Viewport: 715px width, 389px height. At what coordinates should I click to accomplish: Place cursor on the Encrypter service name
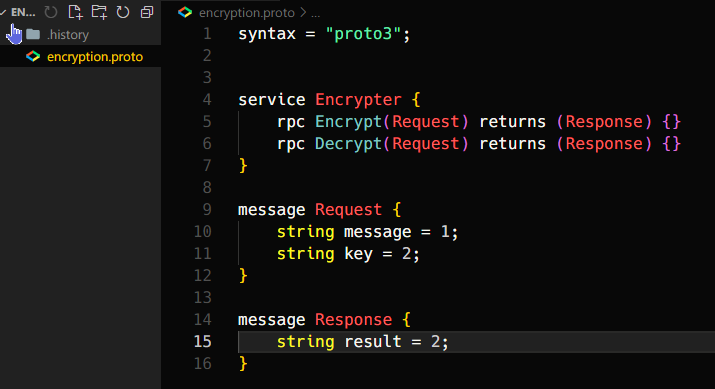pos(358,99)
